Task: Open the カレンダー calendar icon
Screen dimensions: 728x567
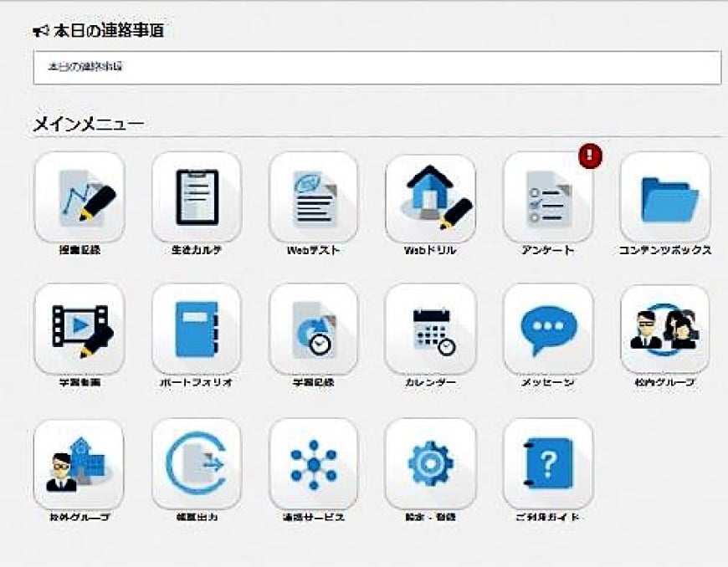Action: (430, 329)
